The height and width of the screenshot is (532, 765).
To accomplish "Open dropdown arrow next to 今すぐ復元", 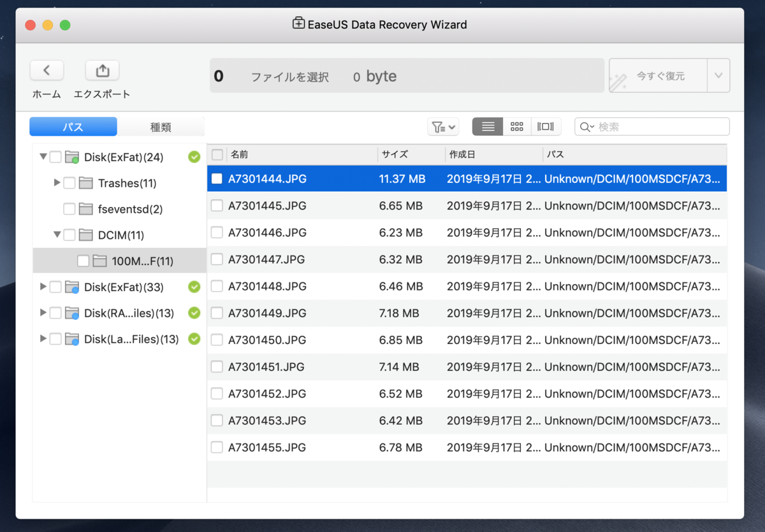I will click(718, 76).
